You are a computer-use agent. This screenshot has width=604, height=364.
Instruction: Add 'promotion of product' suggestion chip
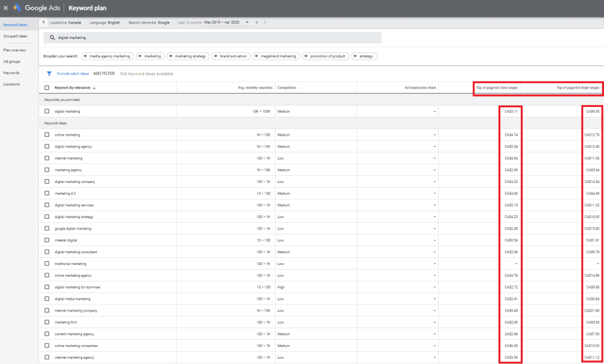pos(326,56)
